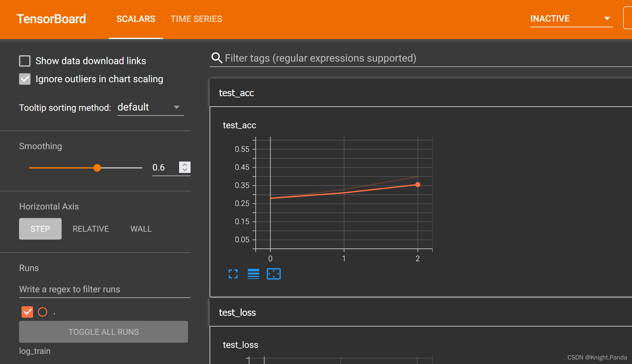Switch to the TIME SERIES tab
The height and width of the screenshot is (364, 632).
(x=196, y=19)
